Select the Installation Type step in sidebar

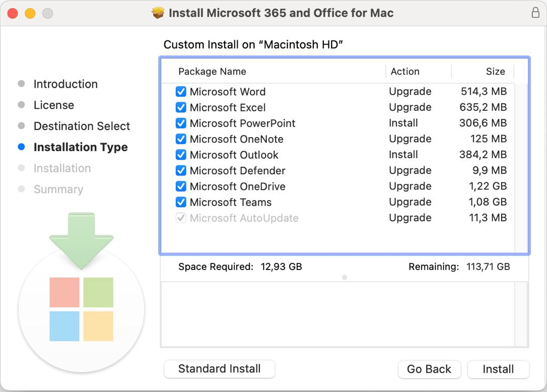point(81,147)
